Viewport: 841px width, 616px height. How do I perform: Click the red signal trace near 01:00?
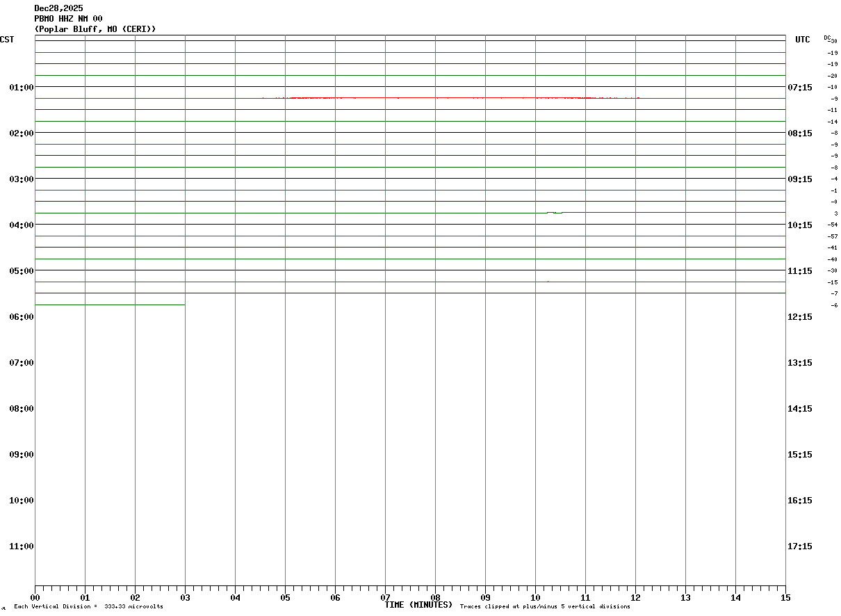pos(450,98)
